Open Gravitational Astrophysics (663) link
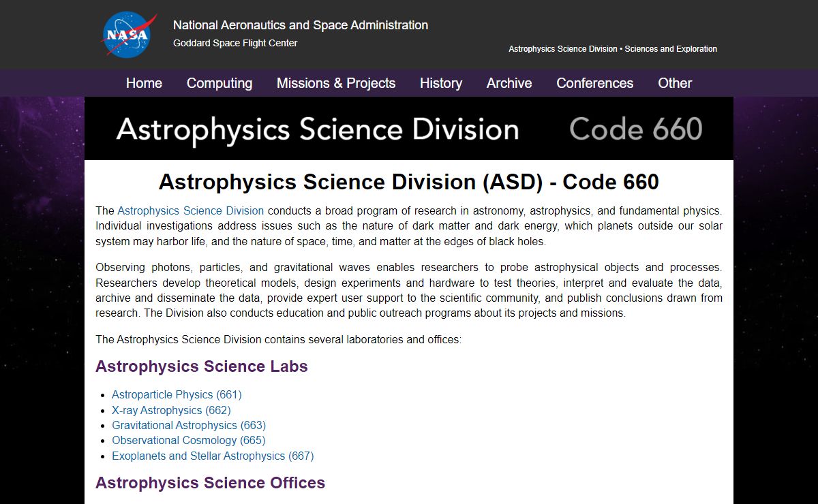This screenshot has height=504, width=818. [x=189, y=425]
